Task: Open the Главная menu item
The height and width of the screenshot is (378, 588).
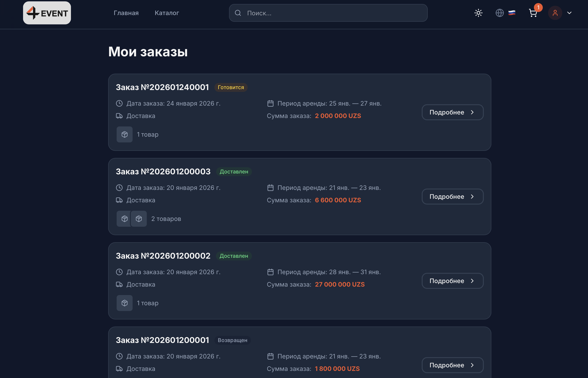Action: [x=126, y=13]
